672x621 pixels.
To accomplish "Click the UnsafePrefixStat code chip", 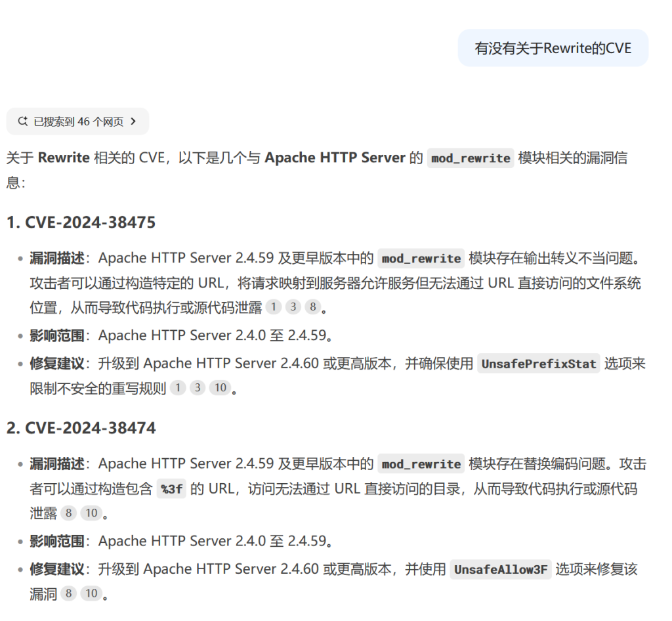I will click(539, 364).
